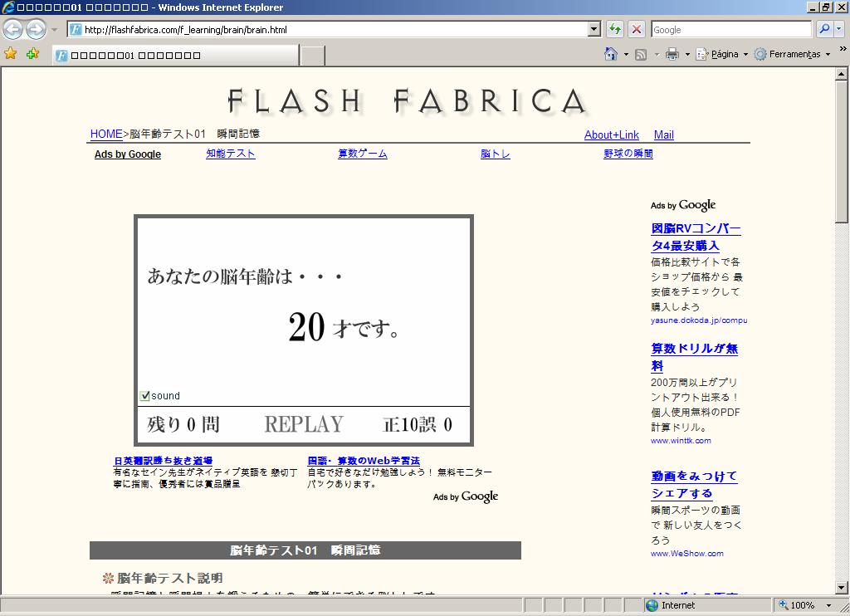The width and height of the screenshot is (850, 616).
Task: Click the Print icon in toolbar
Action: pos(672,54)
